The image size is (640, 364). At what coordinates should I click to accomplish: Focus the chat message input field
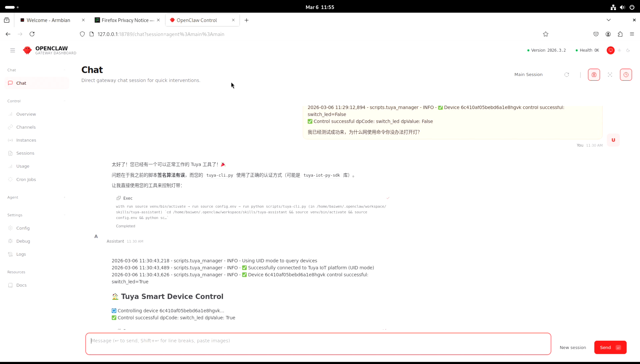pyautogui.click(x=318, y=343)
